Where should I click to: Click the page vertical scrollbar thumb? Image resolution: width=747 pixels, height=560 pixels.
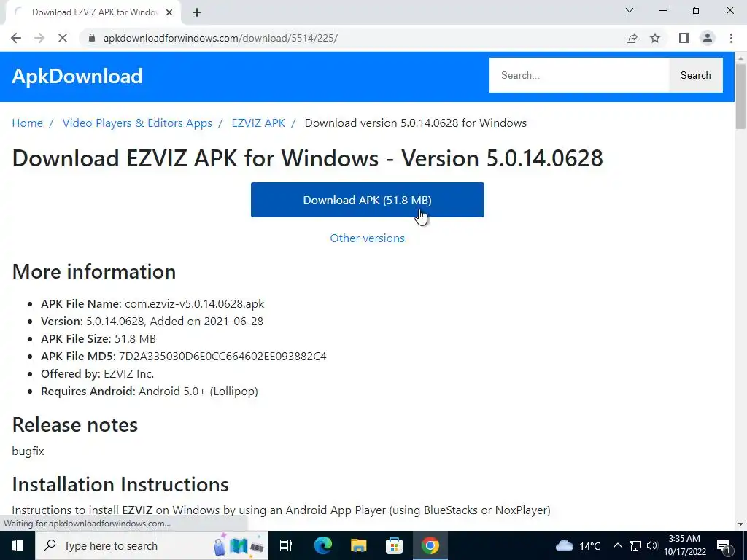740,96
